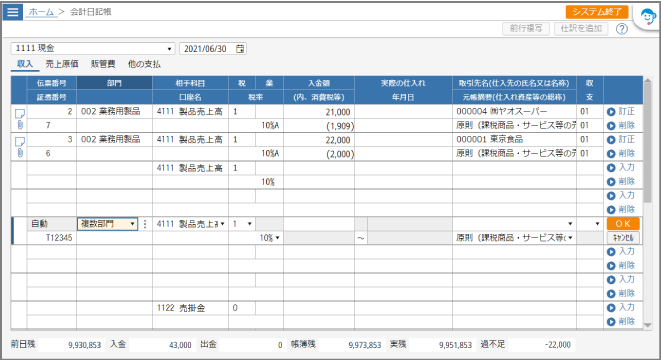Open the hamburger main menu

pos(13,12)
